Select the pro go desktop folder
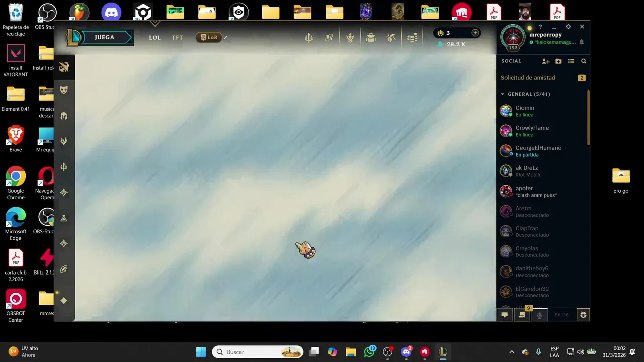 click(621, 181)
